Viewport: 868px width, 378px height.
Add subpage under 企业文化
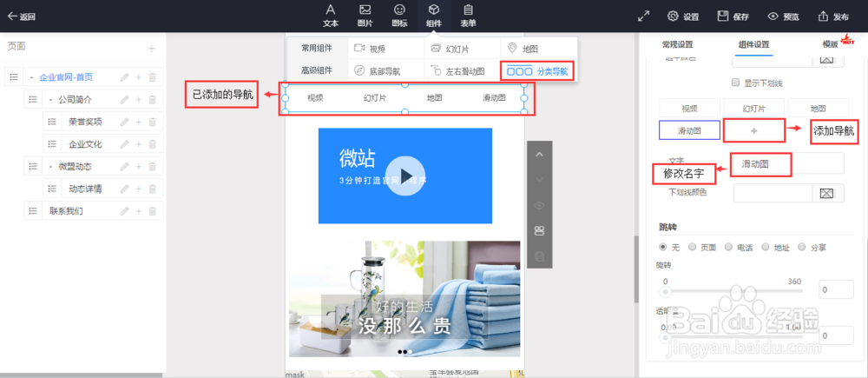[x=139, y=144]
